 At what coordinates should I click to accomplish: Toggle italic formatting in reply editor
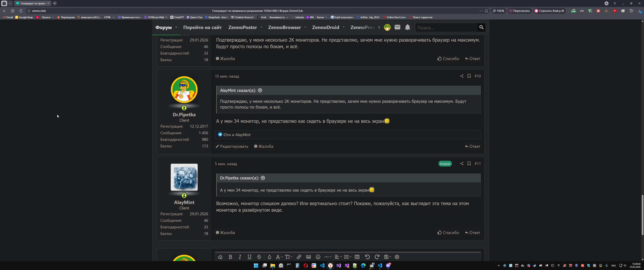[240, 257]
